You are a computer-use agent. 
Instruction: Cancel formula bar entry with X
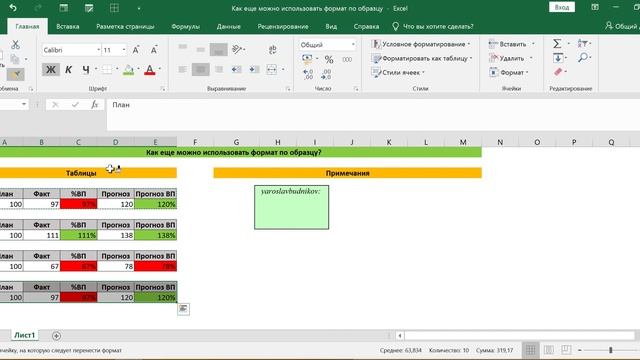point(56,104)
